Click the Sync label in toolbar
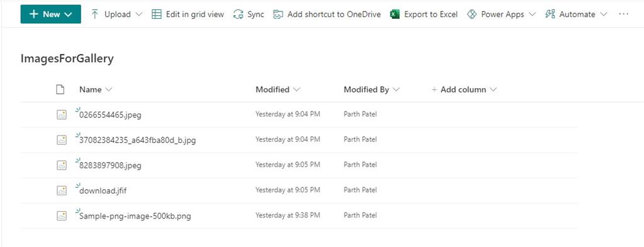The height and width of the screenshot is (247, 644). [255, 14]
